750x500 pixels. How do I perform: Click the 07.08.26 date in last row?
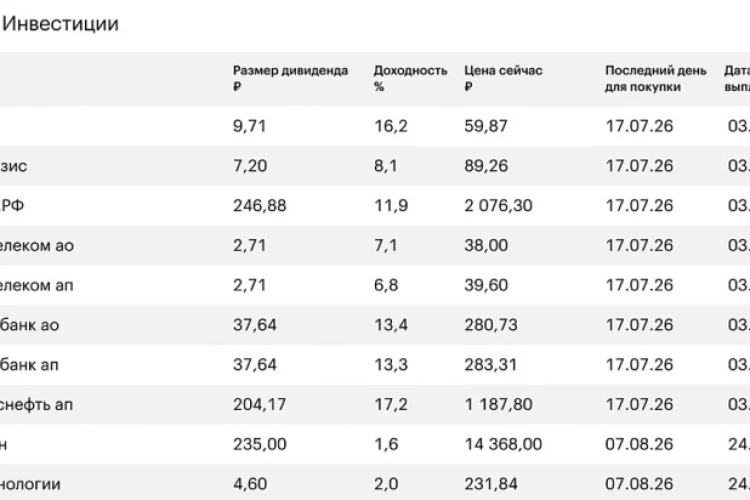coord(639,484)
